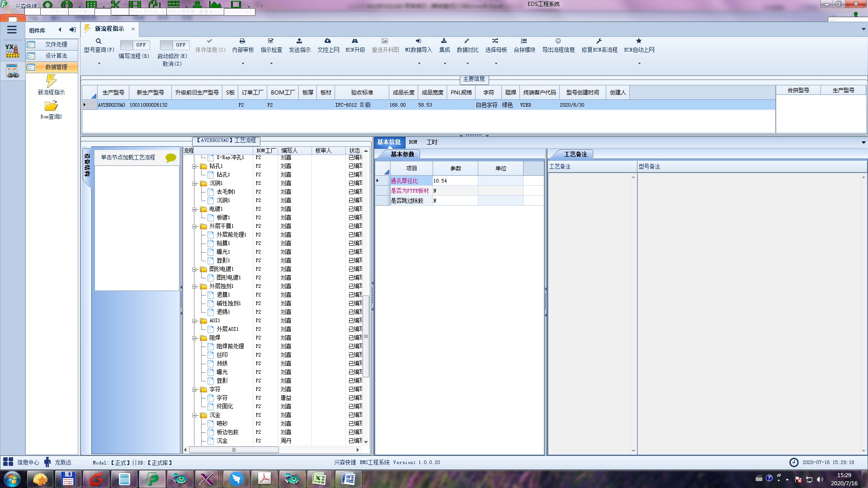Click the ECN自动上网 star icon
The image size is (868, 488).
coord(639,41)
